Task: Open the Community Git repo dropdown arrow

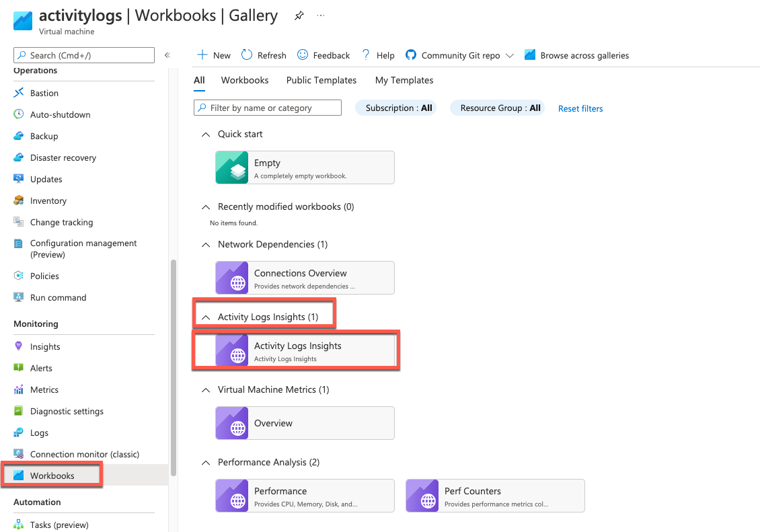Action: pyautogui.click(x=510, y=56)
